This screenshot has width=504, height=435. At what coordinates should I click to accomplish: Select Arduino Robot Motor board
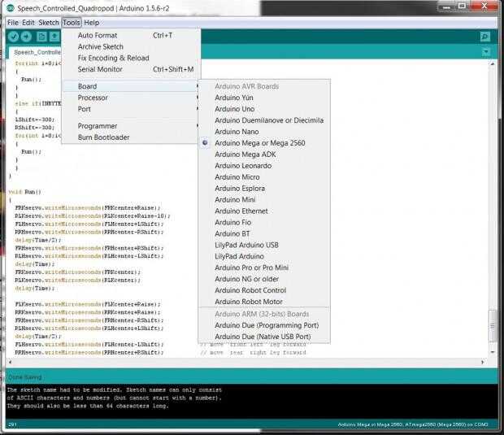click(264, 302)
